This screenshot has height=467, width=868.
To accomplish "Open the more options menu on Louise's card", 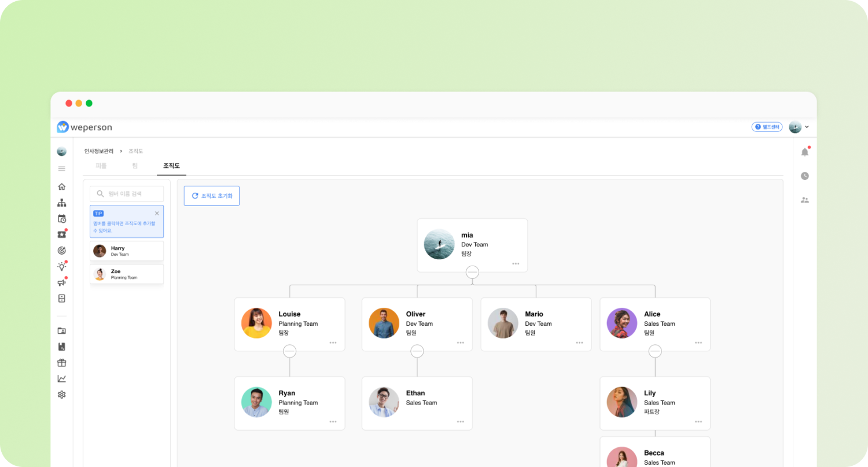I will pos(333,343).
